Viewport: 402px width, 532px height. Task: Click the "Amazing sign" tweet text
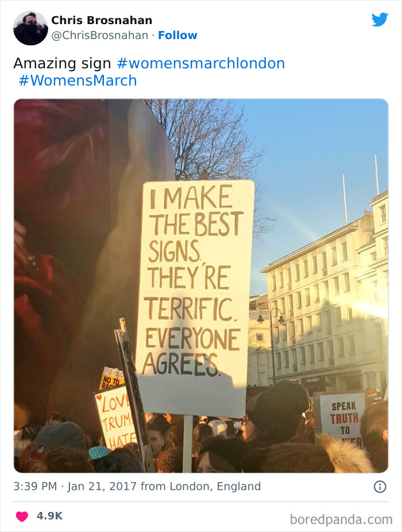click(62, 63)
